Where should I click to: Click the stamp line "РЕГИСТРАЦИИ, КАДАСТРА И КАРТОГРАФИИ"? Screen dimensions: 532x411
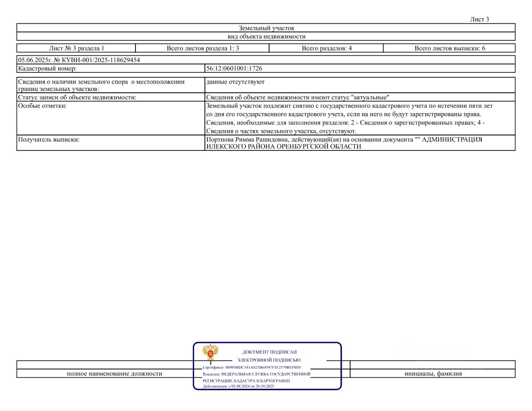click(246, 381)
